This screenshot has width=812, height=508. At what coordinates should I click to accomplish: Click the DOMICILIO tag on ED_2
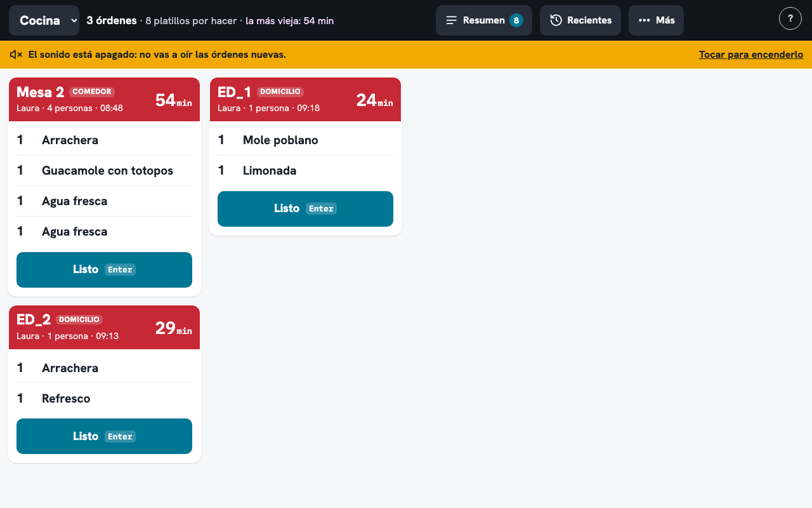(79, 320)
